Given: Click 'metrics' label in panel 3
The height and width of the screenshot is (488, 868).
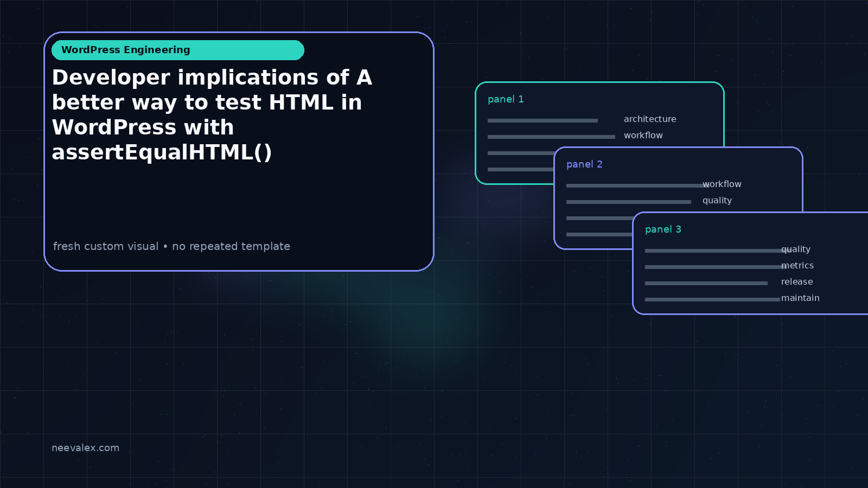Looking at the screenshot, I should point(797,265).
